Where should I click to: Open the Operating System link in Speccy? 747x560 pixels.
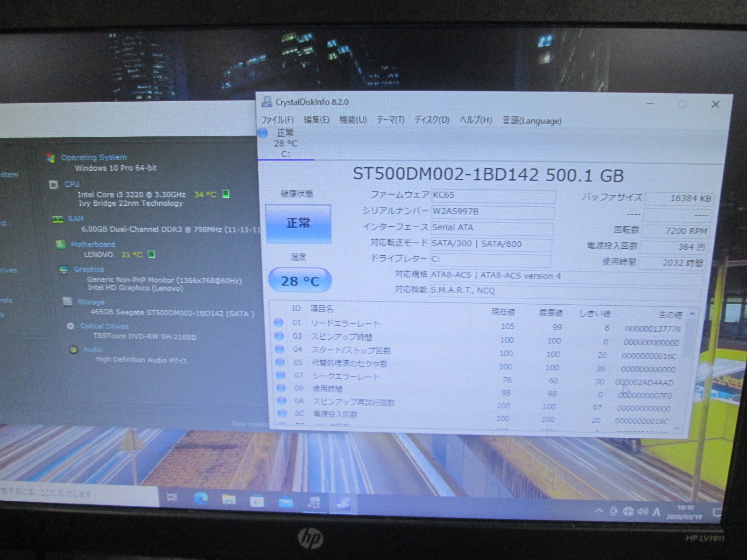click(x=94, y=157)
